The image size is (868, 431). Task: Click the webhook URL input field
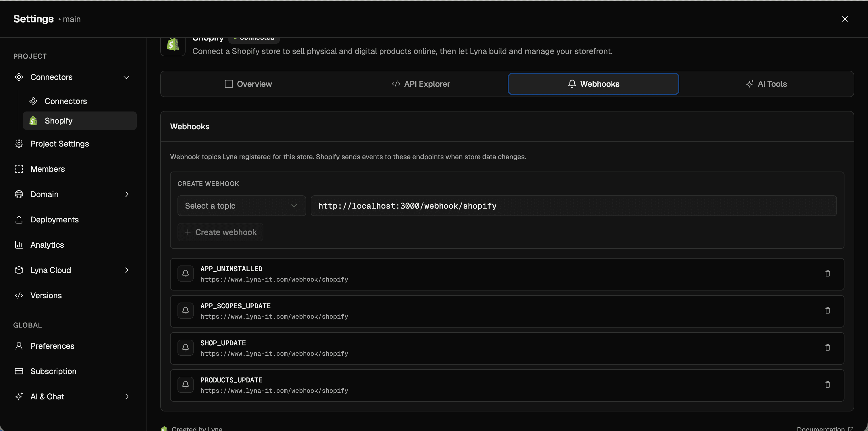(x=574, y=206)
